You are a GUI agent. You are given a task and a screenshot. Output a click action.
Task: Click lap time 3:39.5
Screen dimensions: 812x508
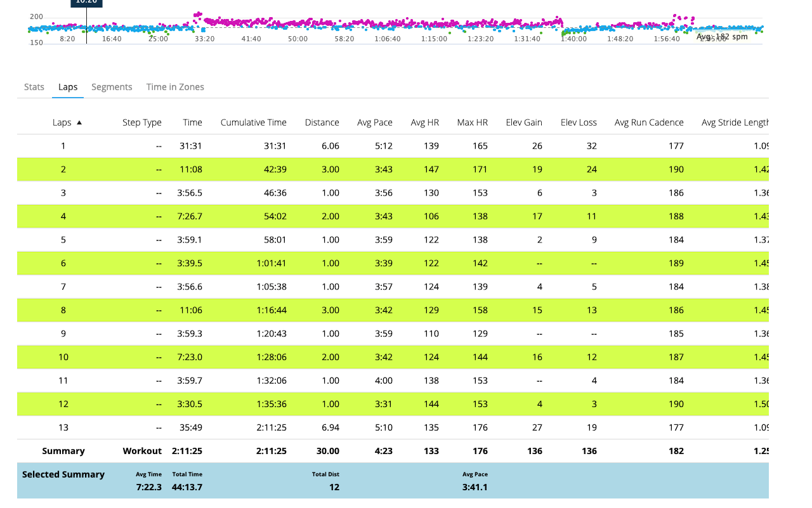click(x=190, y=264)
